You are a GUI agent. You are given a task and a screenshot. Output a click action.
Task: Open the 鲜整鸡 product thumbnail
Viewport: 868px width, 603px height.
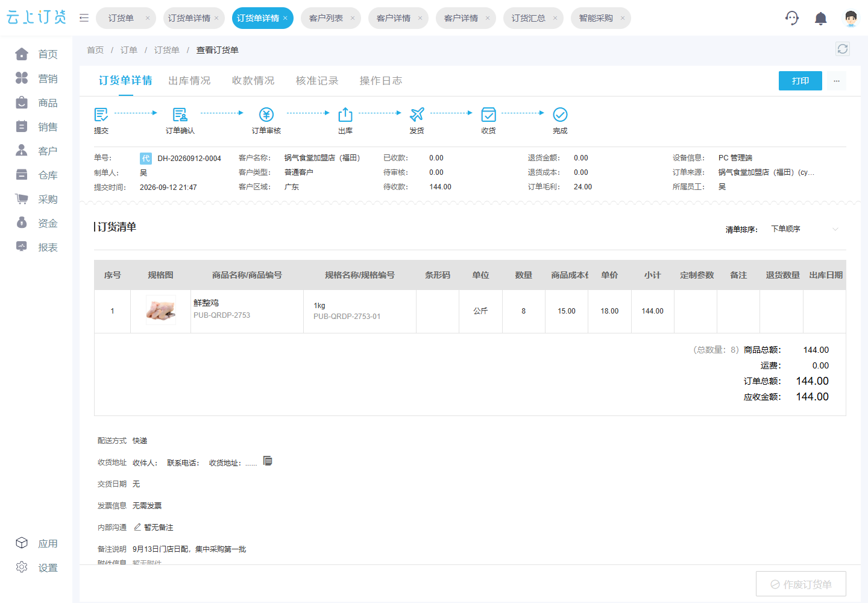click(161, 311)
